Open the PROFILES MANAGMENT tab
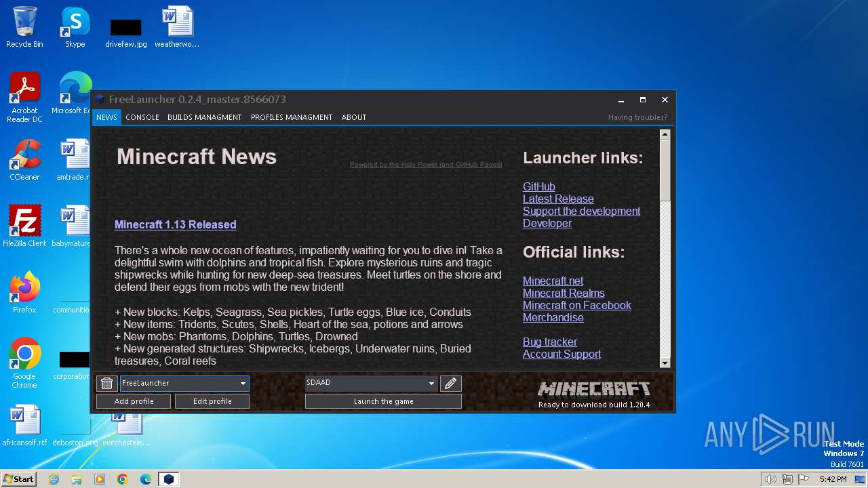868x488 pixels. (292, 117)
